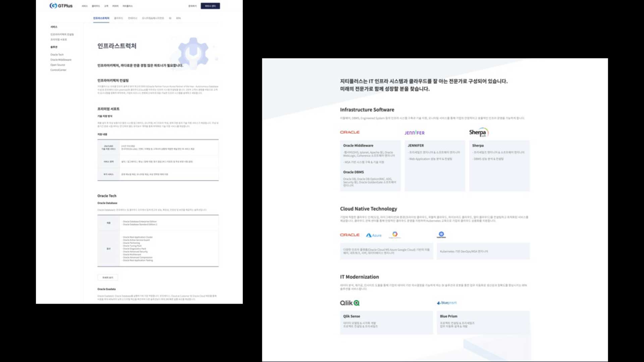
Task: Click the JENNIFER card title
Action: [x=416, y=145]
